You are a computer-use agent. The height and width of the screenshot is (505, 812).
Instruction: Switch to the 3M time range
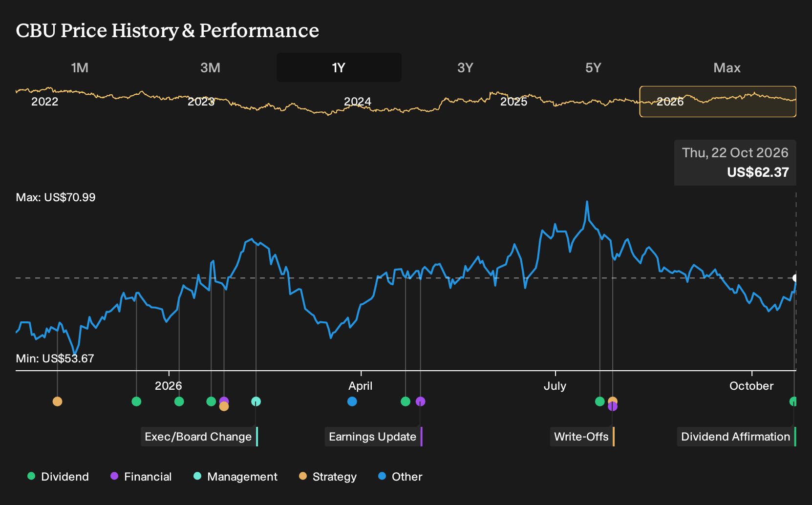(210, 67)
